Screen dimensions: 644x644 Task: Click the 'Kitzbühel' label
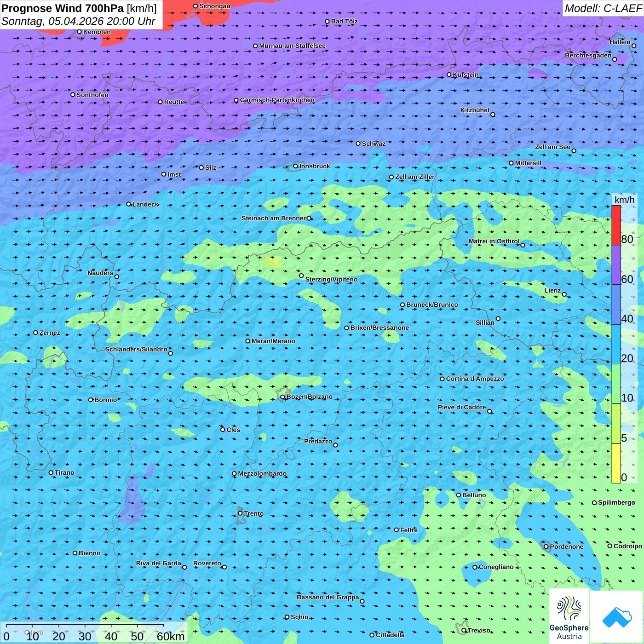(x=475, y=110)
